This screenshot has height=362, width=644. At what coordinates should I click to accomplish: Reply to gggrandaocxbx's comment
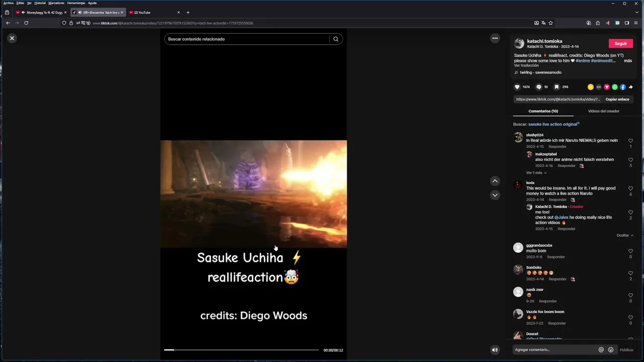[556, 257]
